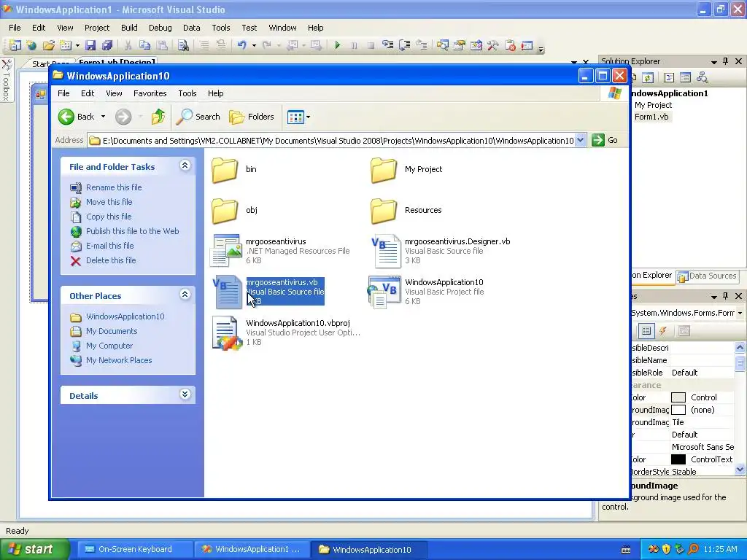This screenshot has height=560, width=747.
Task: Open the Address bar dropdown arrow
Action: [x=580, y=141]
